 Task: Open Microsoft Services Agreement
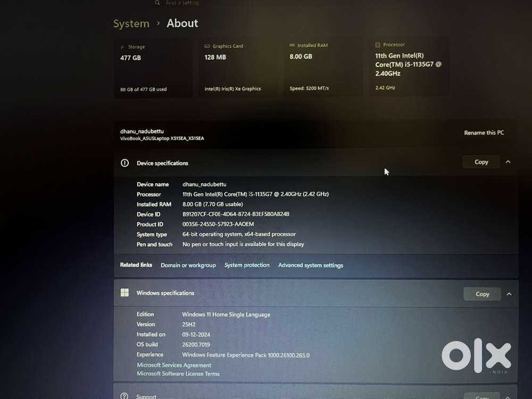[x=174, y=365]
